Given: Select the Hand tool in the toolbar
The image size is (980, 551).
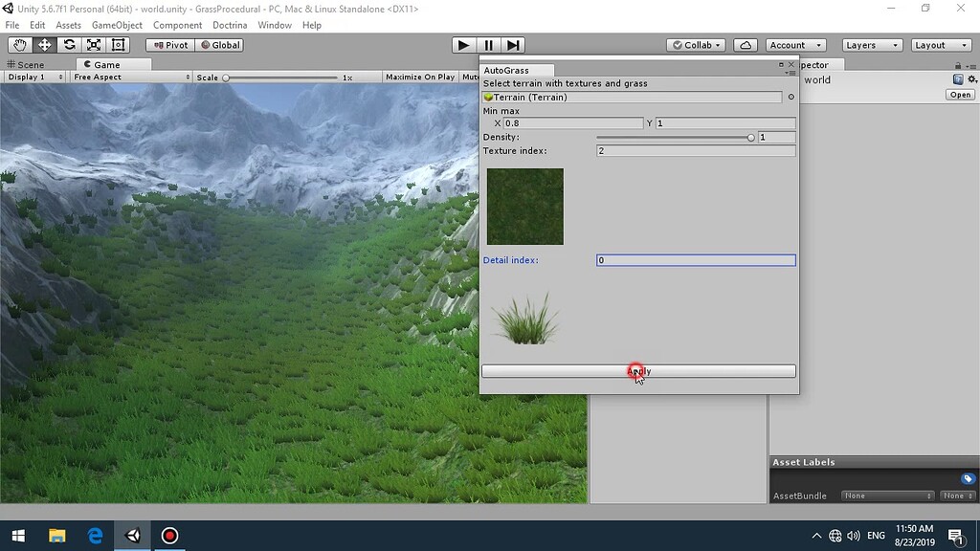Looking at the screenshot, I should tap(19, 44).
